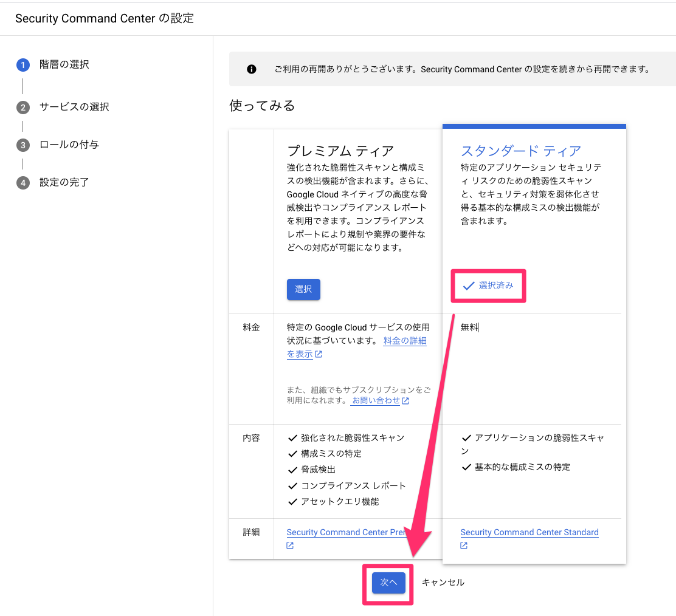Click the checkmark beside 基本的な構成ミスの特定
676x616 pixels.
[466, 467]
